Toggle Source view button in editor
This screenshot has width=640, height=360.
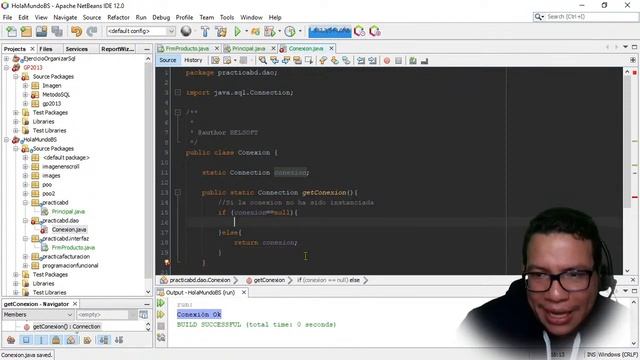[x=168, y=60]
